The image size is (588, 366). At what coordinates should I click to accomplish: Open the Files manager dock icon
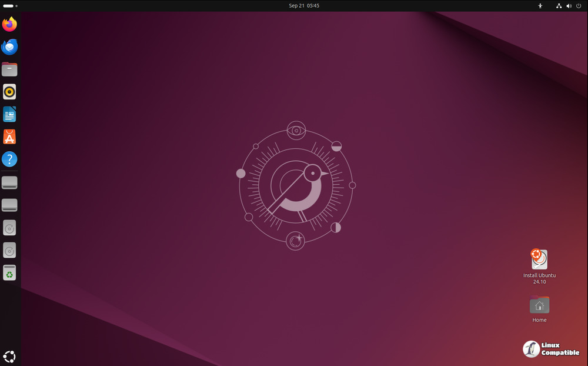coord(9,69)
